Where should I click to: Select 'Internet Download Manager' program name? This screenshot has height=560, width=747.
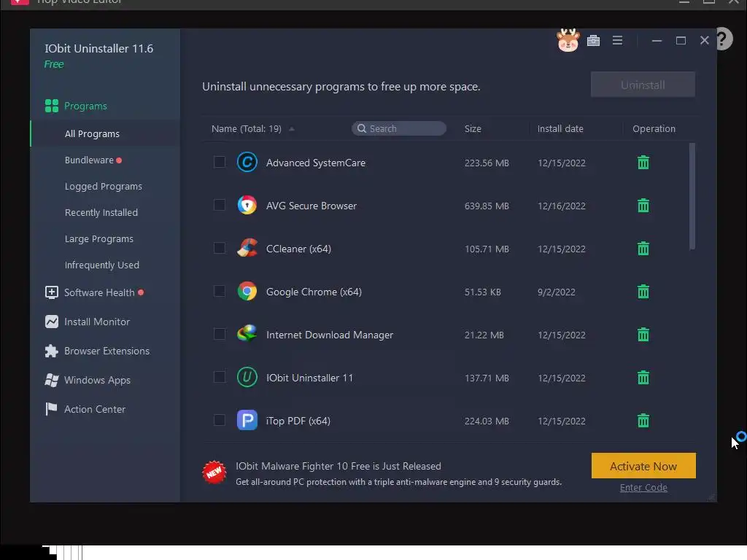[330, 335]
